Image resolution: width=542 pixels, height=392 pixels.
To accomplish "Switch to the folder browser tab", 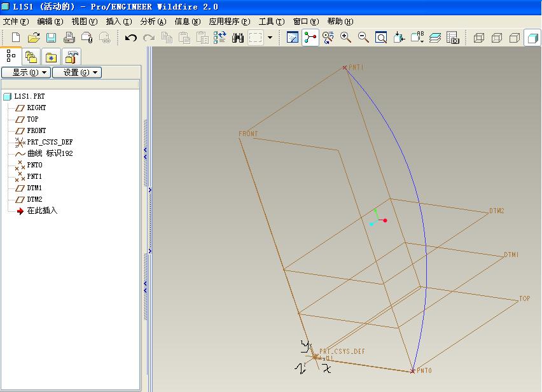I will (31, 57).
